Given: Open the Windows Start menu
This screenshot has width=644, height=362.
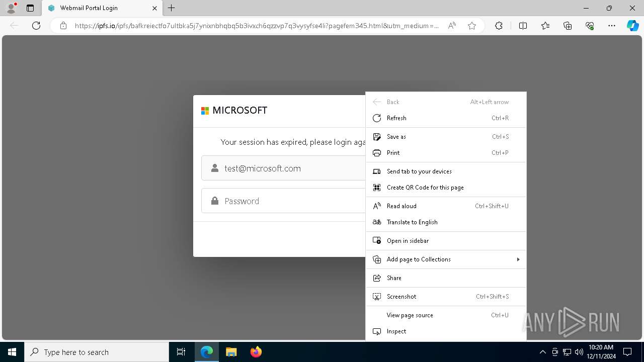Looking at the screenshot, I should [12, 352].
